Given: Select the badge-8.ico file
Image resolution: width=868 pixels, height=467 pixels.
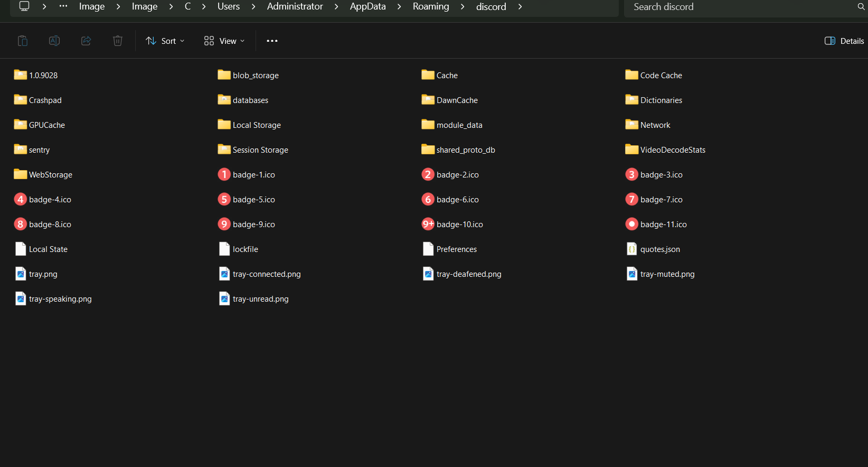Looking at the screenshot, I should pyautogui.click(x=43, y=224).
